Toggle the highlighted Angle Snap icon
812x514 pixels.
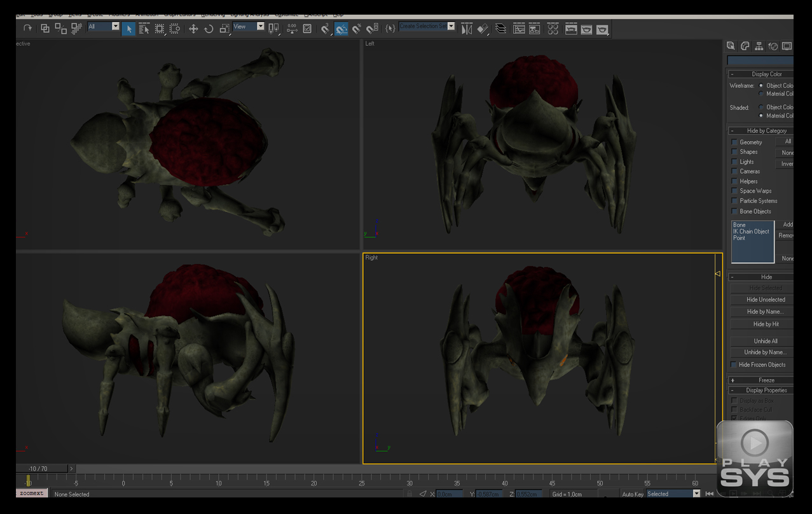click(x=341, y=29)
